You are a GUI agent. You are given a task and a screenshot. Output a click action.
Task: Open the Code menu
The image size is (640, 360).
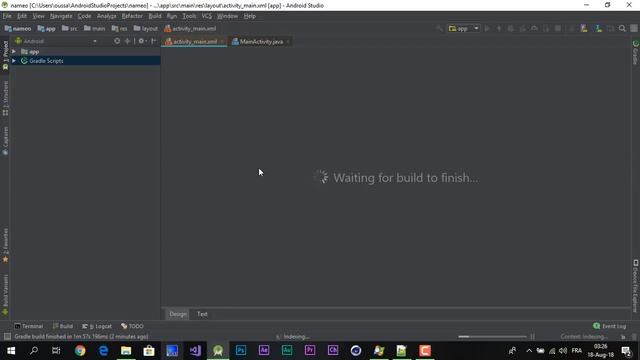tap(84, 16)
